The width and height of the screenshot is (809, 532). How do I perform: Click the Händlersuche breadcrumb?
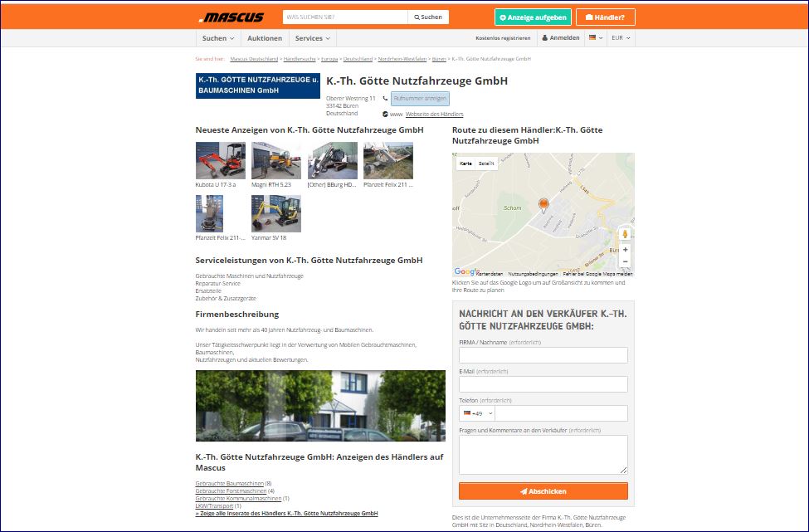[x=300, y=59]
